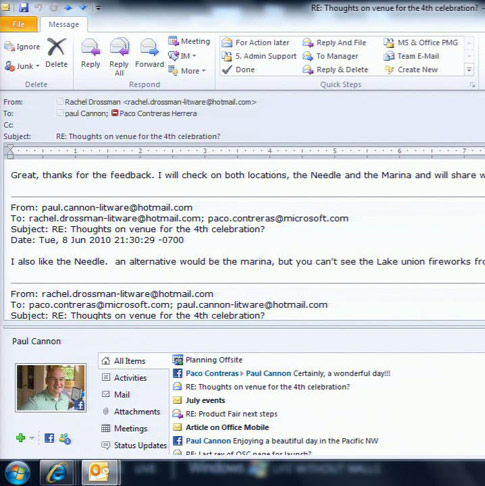The width and height of the screenshot is (485, 486).
Task: Select Mail in People Pane
Action: (x=115, y=395)
